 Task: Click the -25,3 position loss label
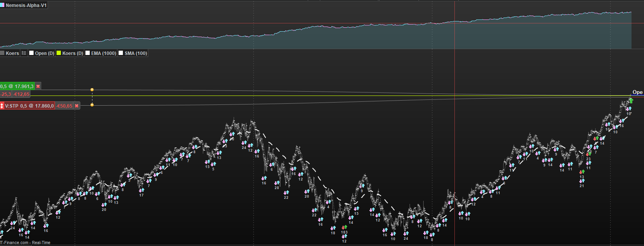(6, 94)
